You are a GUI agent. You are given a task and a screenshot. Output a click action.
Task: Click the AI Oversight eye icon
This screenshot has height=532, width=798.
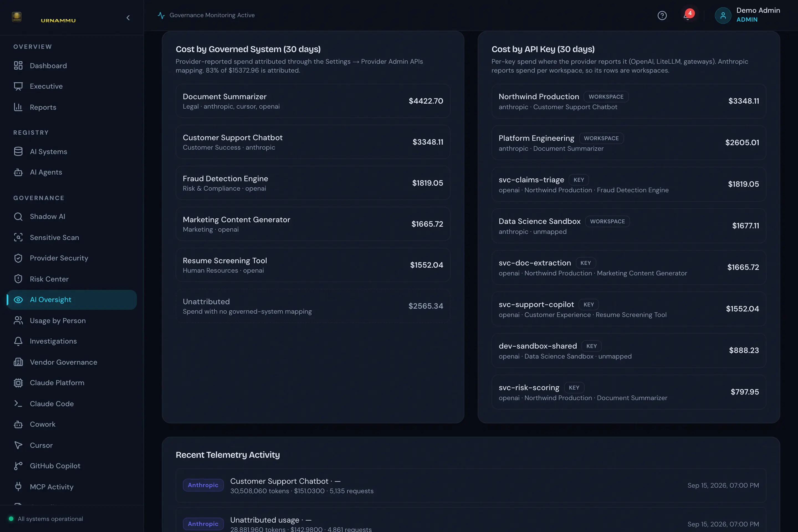click(x=18, y=300)
